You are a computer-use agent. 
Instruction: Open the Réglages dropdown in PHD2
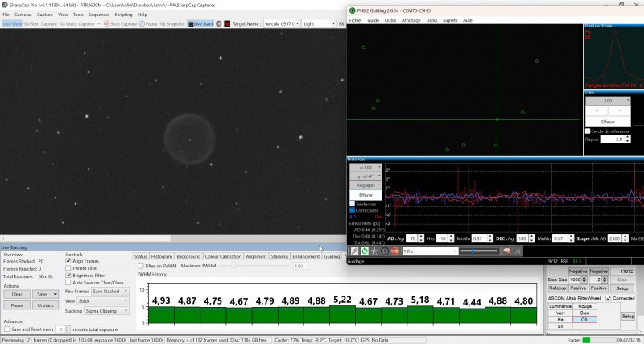click(x=365, y=185)
